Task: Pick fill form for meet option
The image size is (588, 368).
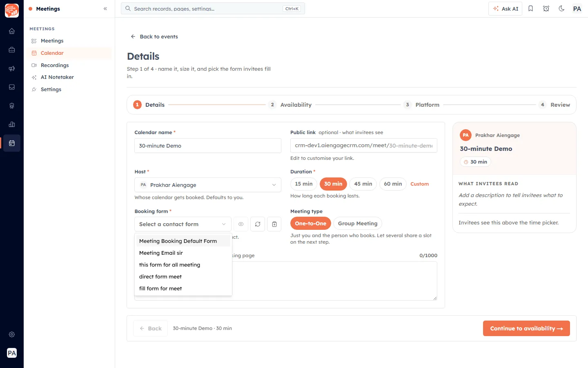Action: pos(183,288)
